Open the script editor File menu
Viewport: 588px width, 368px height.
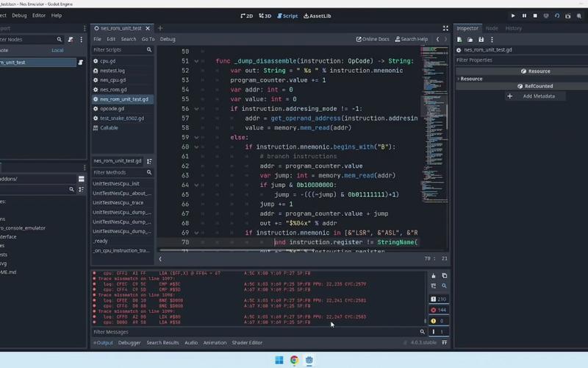click(x=98, y=39)
